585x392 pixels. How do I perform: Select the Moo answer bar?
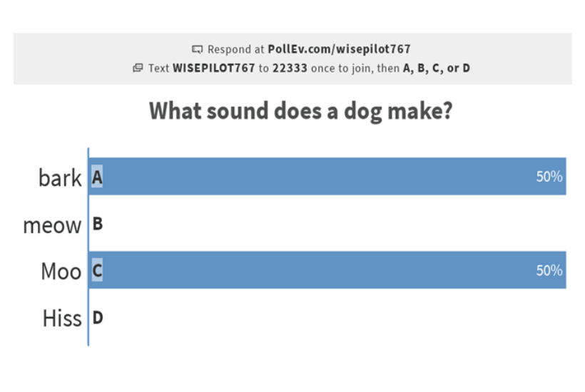tap(327, 270)
